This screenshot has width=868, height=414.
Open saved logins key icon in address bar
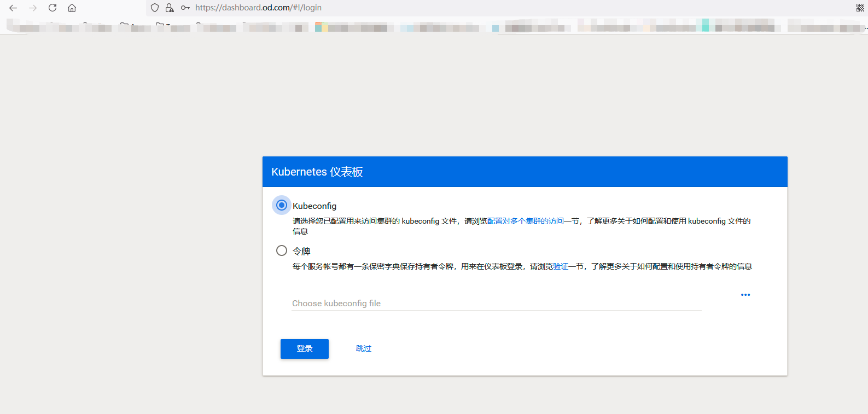(185, 8)
